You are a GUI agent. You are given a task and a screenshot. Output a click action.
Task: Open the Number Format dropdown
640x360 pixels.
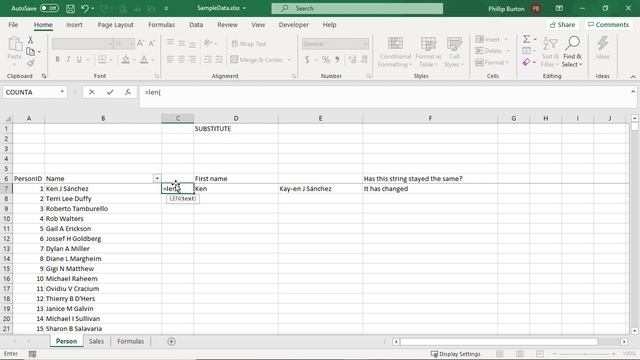pyautogui.click(x=365, y=44)
